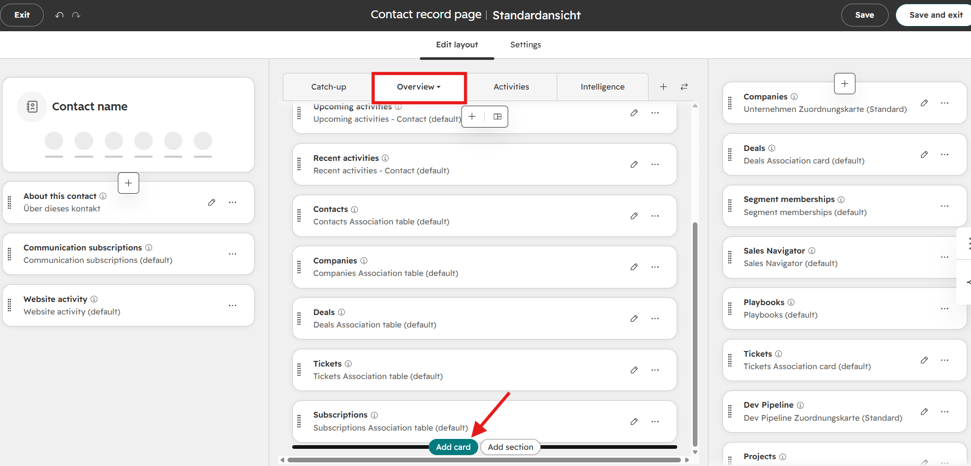Image resolution: width=971 pixels, height=466 pixels.
Task: Click Save and exit
Action: click(x=936, y=15)
